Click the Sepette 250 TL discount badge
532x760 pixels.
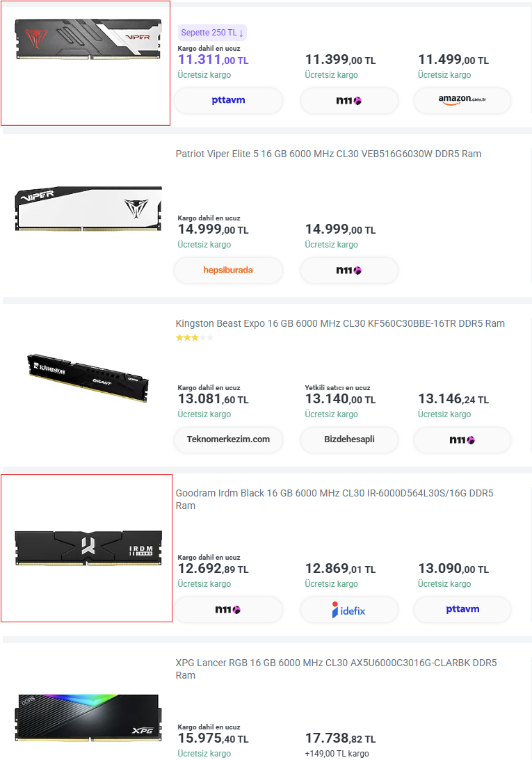tap(212, 33)
